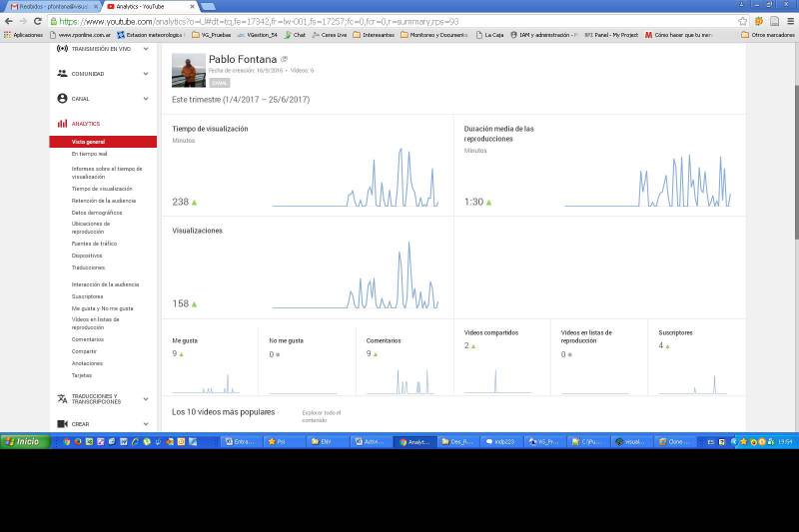799x532 pixels.
Task: Open the La Caja bookmark
Action: pos(489,35)
